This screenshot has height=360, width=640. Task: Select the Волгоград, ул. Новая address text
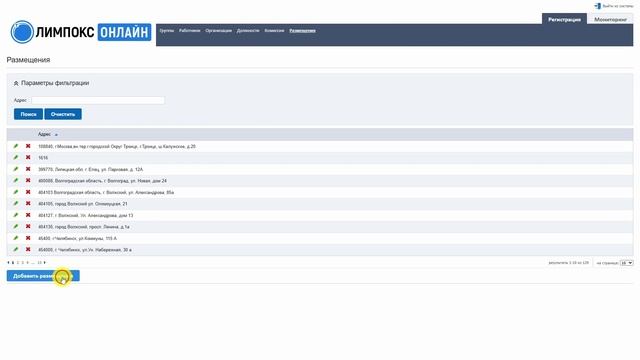coord(102,181)
